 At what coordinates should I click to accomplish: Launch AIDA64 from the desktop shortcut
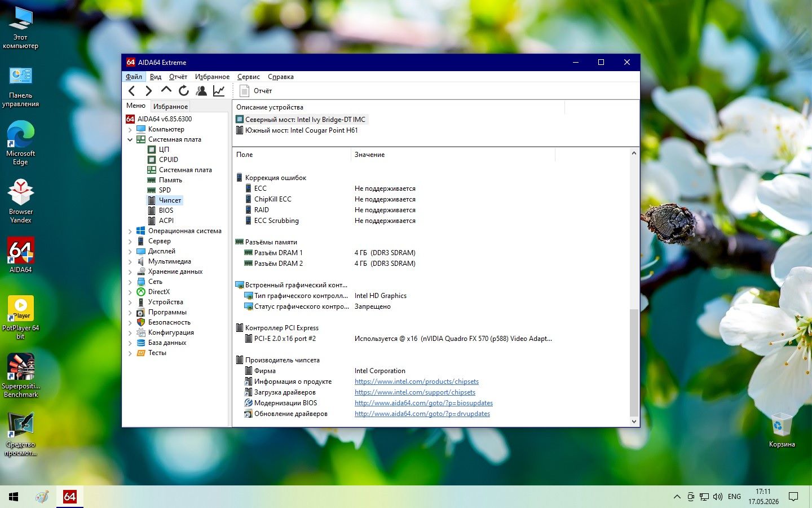[x=20, y=255]
